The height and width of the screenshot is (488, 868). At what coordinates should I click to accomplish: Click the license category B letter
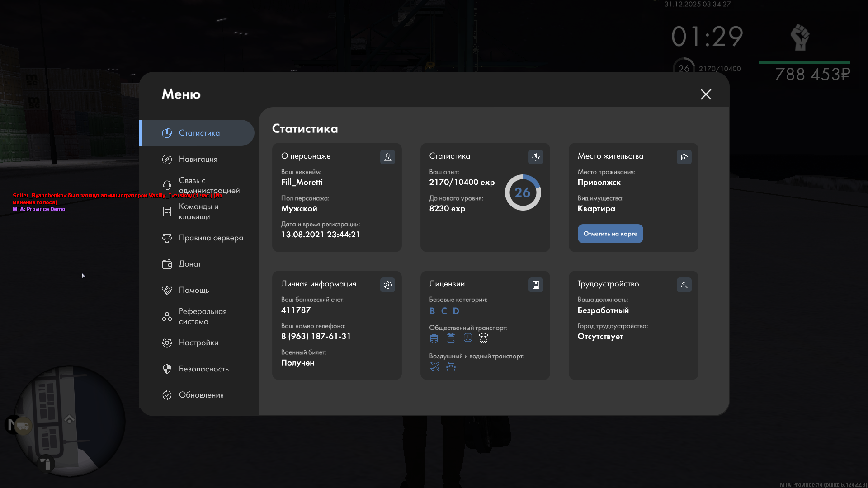pyautogui.click(x=432, y=311)
